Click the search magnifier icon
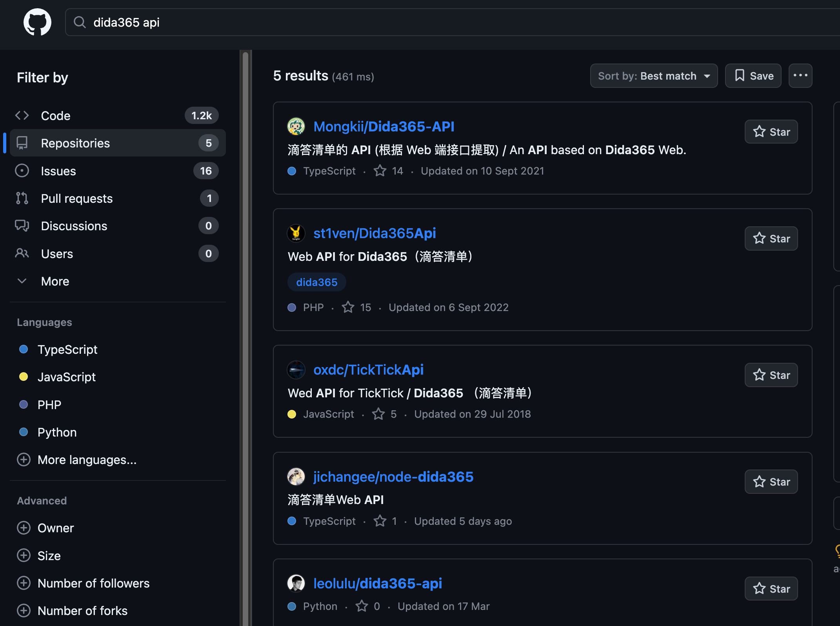Screen dimensions: 840x626 (x=80, y=22)
